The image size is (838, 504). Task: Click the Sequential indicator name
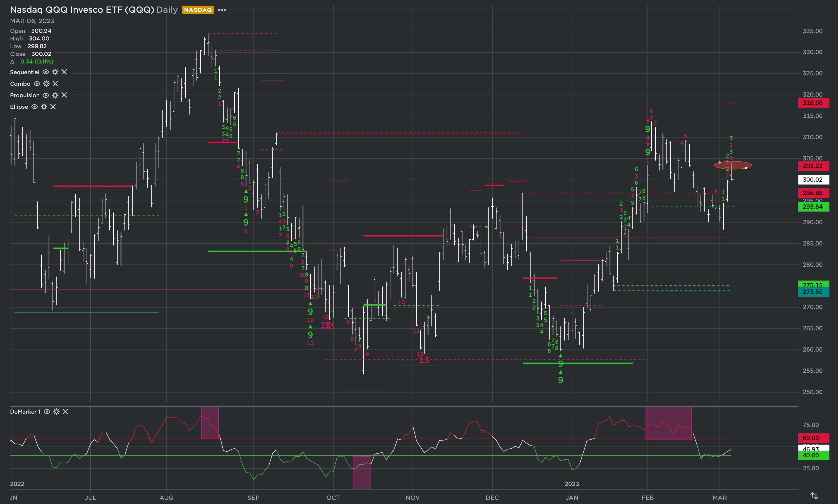(x=25, y=72)
